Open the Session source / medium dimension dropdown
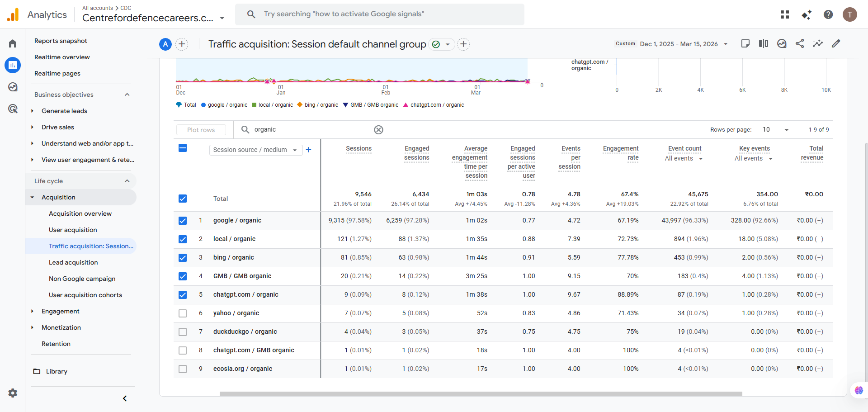Screen dimensions: 868x412 coord(255,150)
